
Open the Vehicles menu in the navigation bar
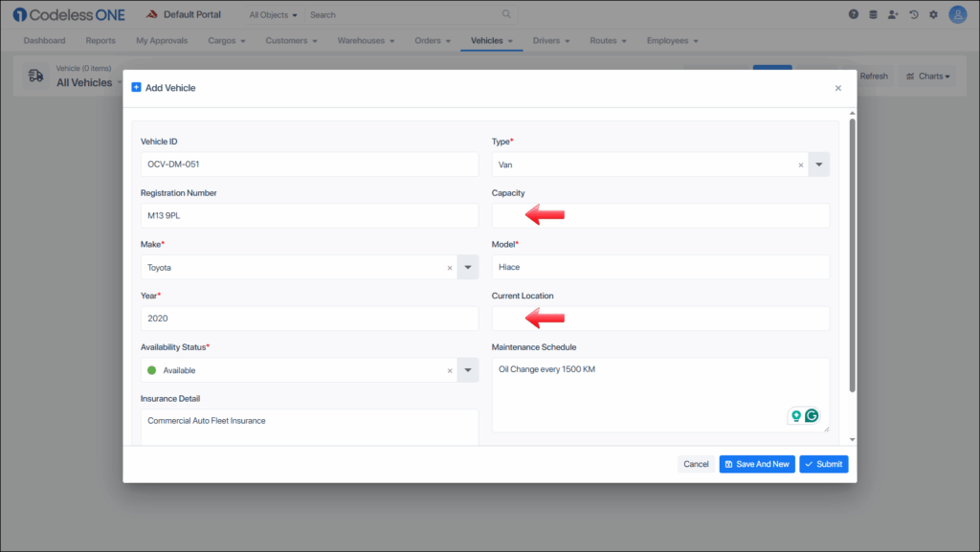[x=491, y=40]
